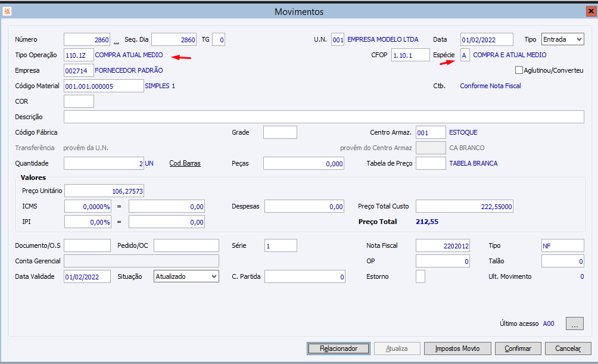Click the Preço Total value 212,55
This screenshot has height=364, width=598.
click(x=427, y=222)
